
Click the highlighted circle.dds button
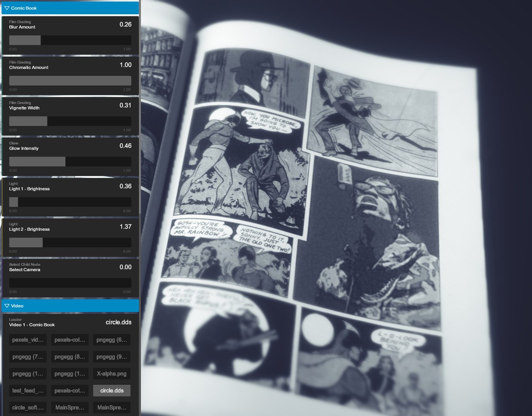pyautogui.click(x=112, y=391)
